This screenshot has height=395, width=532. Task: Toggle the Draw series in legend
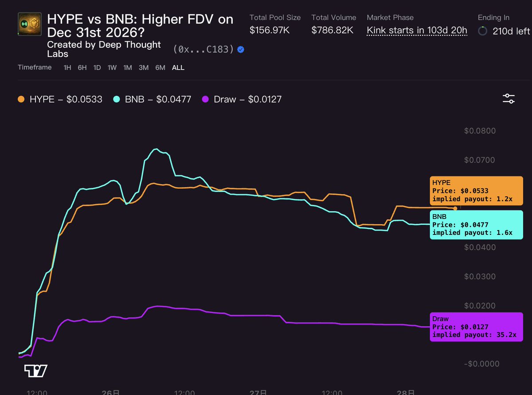[x=242, y=99]
